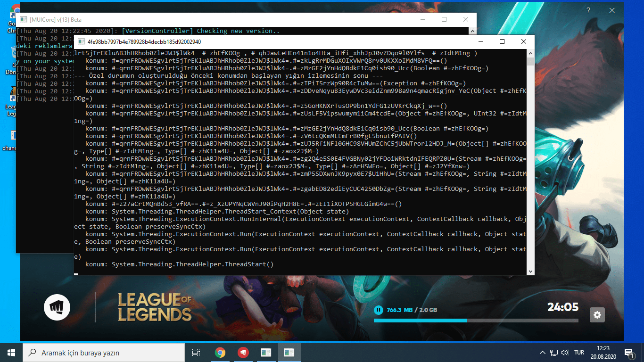
Task: Minimize the front console window
Action: [x=480, y=41]
